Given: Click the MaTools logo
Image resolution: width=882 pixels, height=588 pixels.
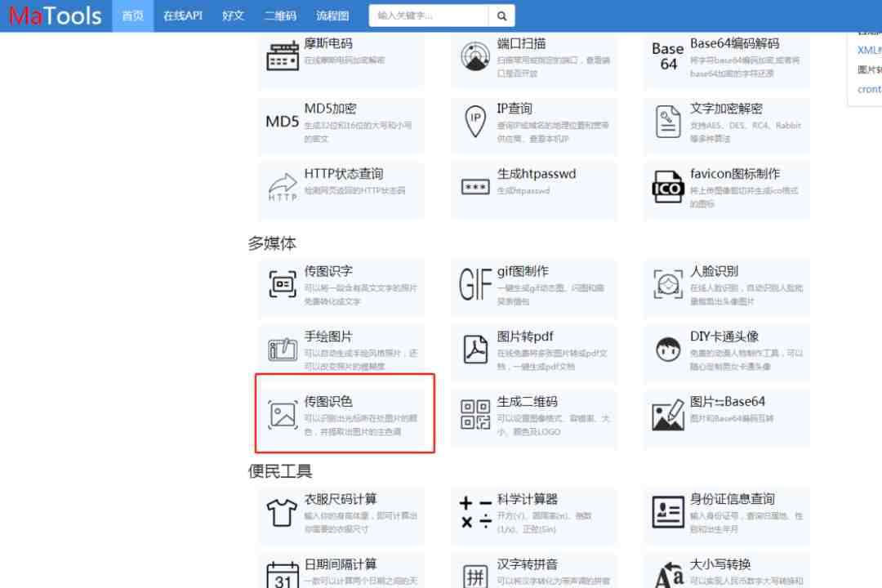Looking at the screenshot, I should [x=56, y=16].
